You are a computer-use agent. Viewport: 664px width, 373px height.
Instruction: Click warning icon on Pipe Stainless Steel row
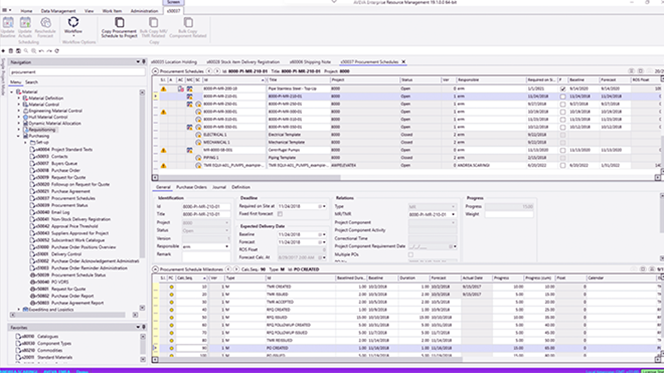(163, 89)
